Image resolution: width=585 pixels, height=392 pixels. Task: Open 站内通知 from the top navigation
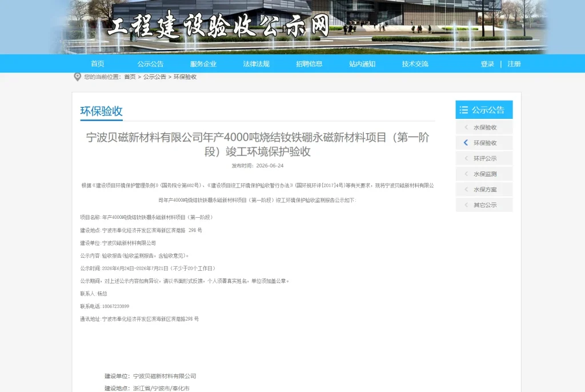362,64
